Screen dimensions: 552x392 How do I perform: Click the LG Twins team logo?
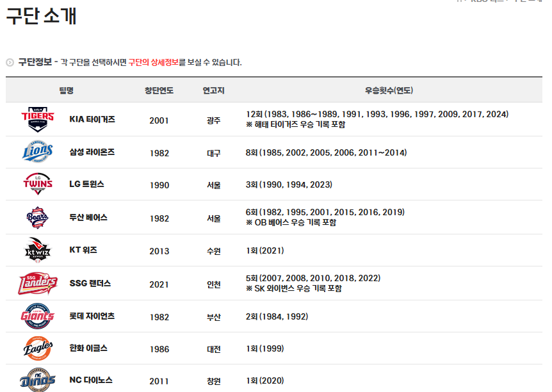click(x=38, y=184)
